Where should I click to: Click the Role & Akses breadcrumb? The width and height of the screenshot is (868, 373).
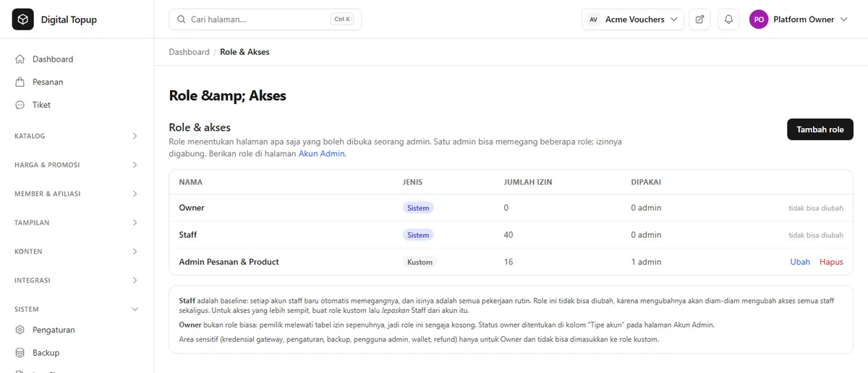click(x=244, y=52)
